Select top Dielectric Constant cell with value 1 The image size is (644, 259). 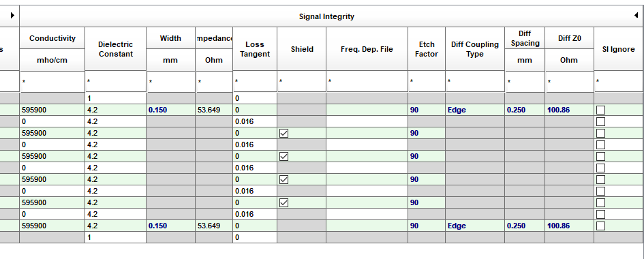pos(115,99)
